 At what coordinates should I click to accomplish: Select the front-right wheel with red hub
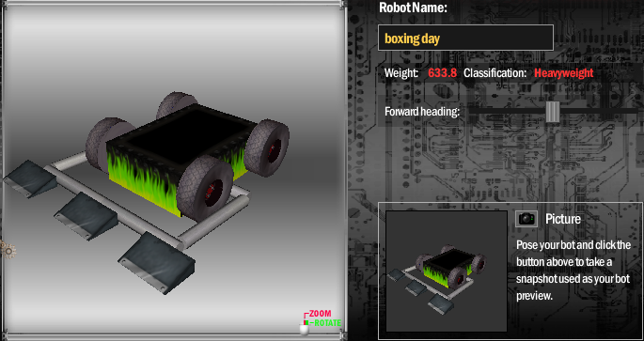click(x=205, y=188)
